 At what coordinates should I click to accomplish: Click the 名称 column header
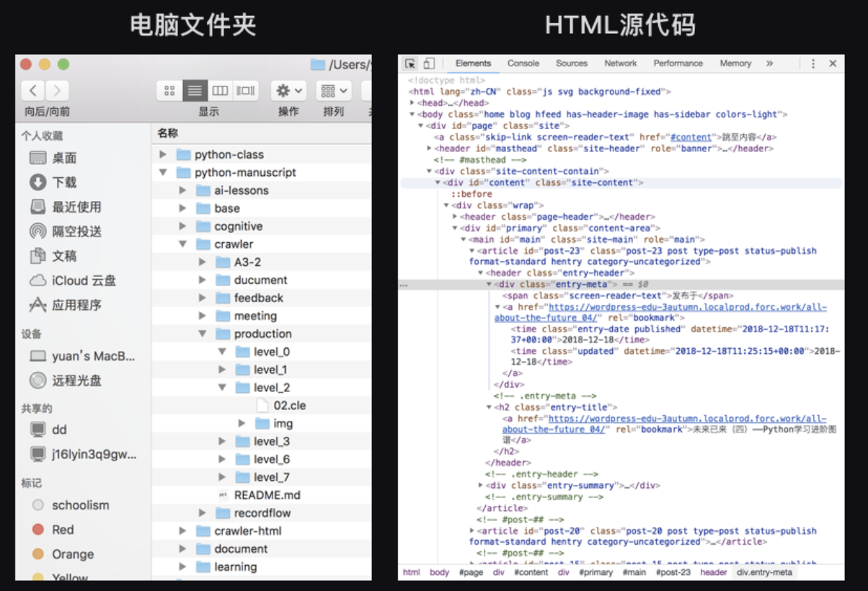[x=168, y=133]
